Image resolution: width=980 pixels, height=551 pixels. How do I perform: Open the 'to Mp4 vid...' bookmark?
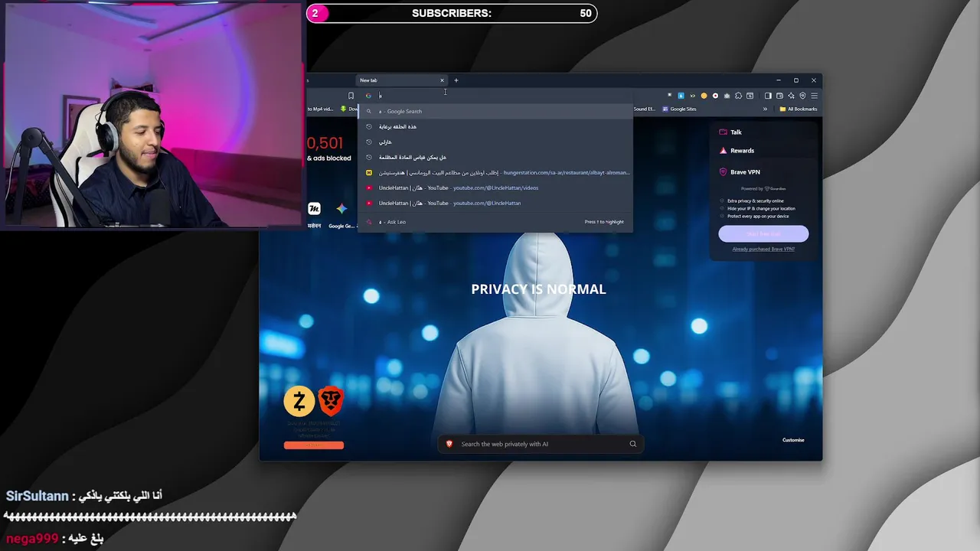[320, 109]
